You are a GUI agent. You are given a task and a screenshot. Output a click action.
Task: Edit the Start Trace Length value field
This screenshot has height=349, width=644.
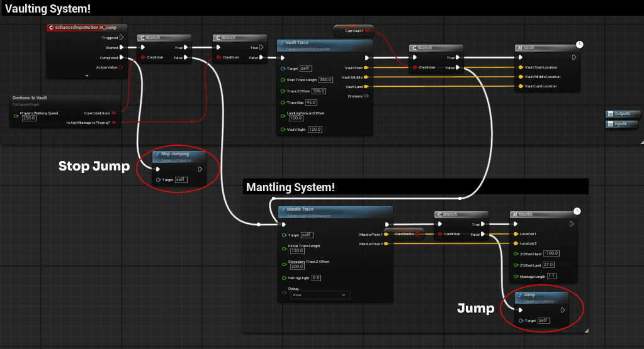click(x=325, y=80)
